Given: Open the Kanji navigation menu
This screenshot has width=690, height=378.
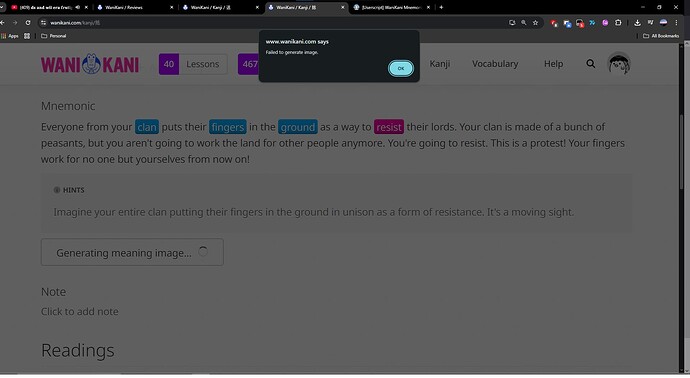Looking at the screenshot, I should point(440,64).
